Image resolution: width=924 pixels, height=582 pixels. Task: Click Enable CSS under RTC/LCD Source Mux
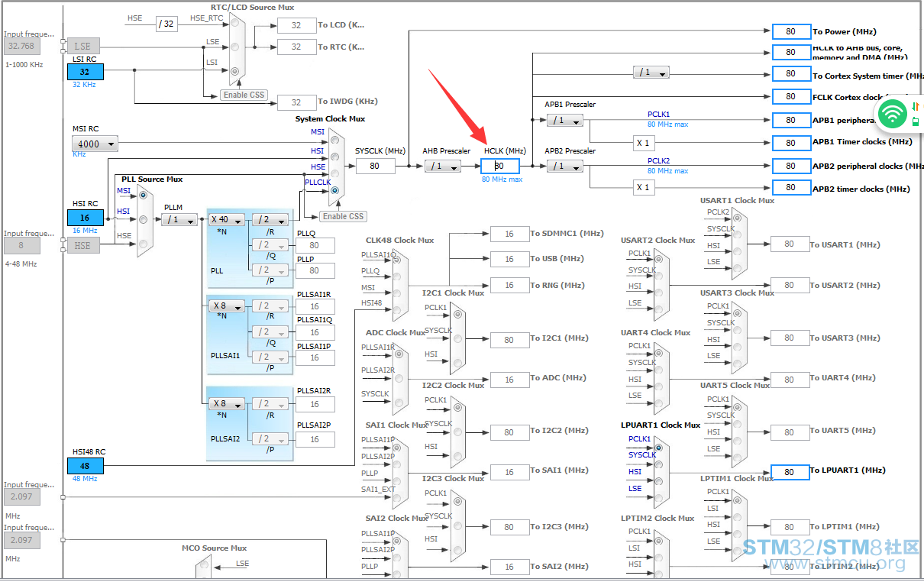[244, 95]
